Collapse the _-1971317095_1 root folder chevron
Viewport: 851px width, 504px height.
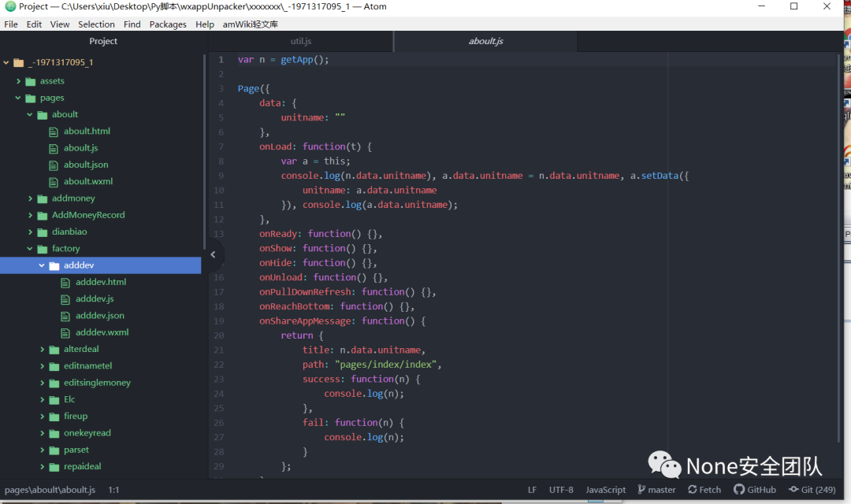(x=6, y=62)
